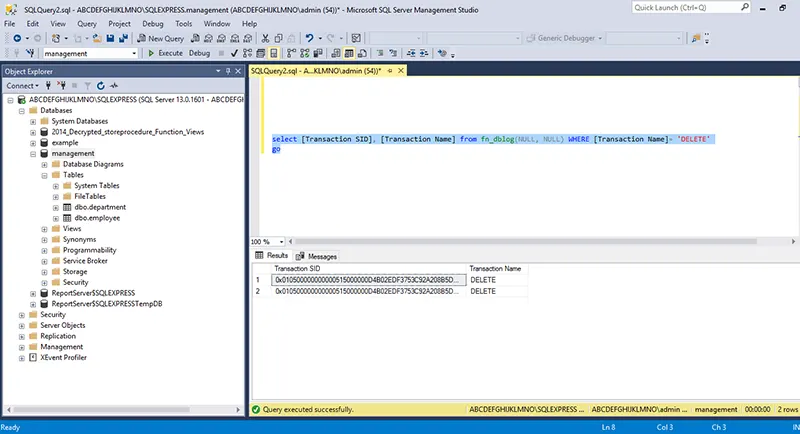
Task: Select ReportServer$SQLEXPRESSTempDB database item
Action: point(107,304)
